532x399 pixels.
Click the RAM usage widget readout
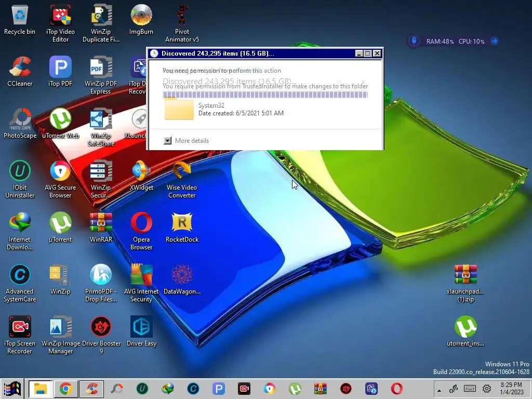440,42
